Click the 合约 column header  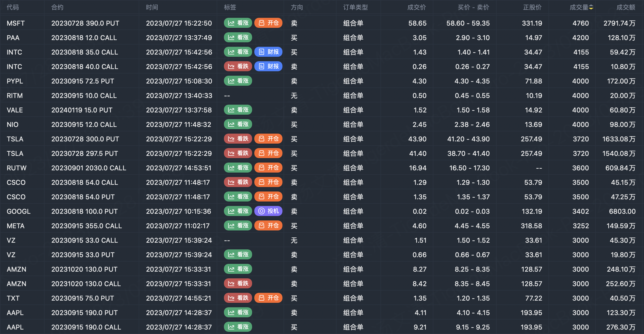coord(57,7)
